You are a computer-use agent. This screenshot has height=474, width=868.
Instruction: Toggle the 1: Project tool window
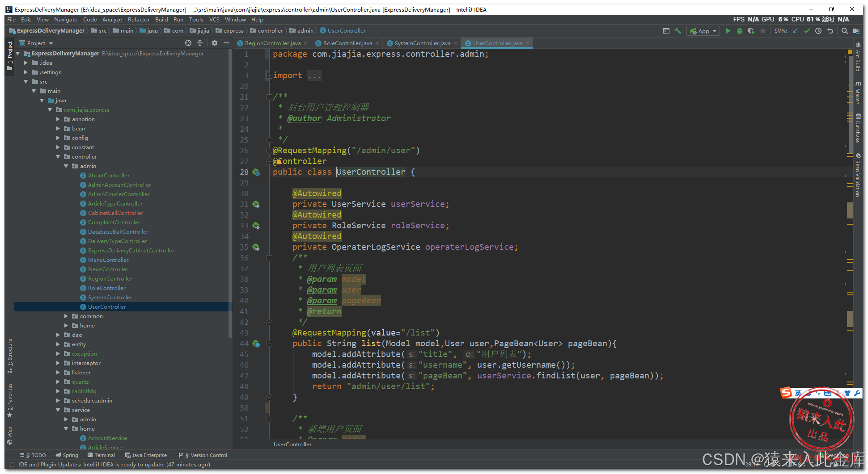(x=9, y=56)
